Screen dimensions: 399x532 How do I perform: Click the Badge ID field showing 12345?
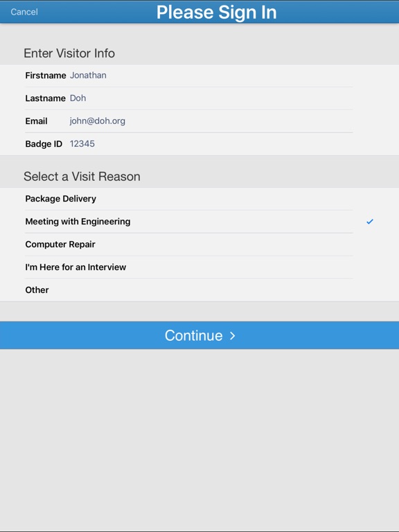click(211, 143)
